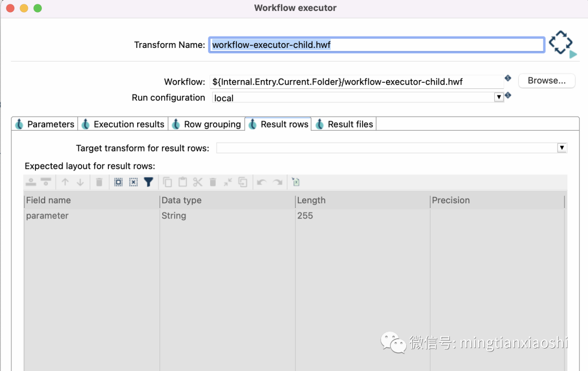588x371 pixels.
Task: Click the Precision column header
Action: (x=497, y=200)
